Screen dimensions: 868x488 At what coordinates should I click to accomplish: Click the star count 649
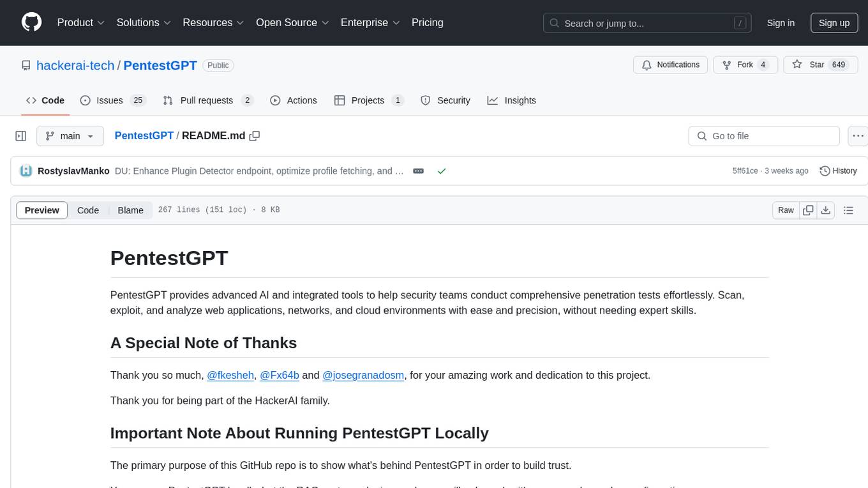point(838,65)
